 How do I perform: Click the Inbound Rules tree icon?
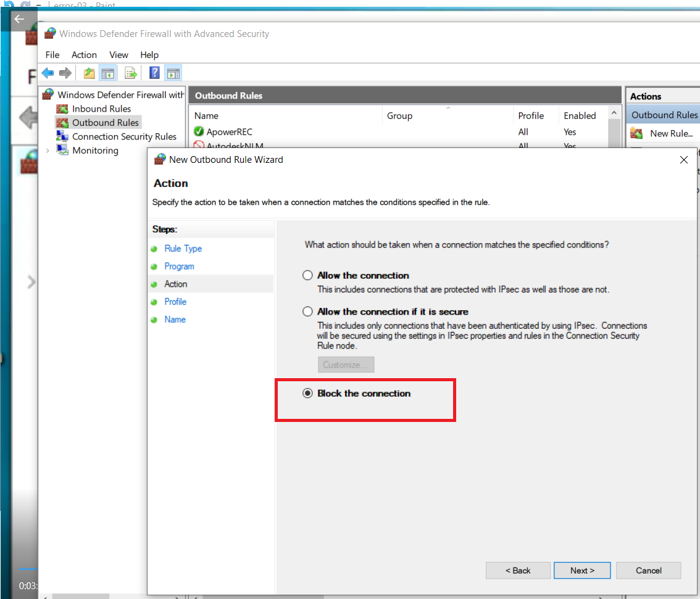(62, 109)
